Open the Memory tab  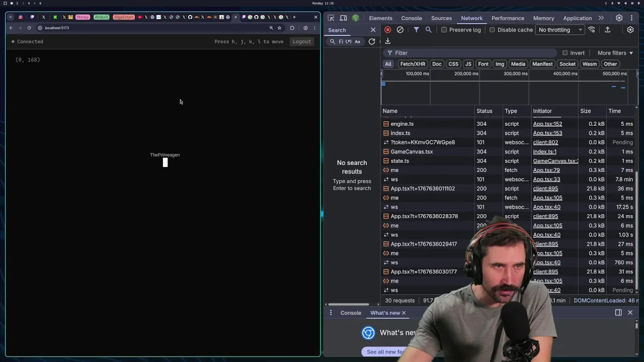[543, 18]
